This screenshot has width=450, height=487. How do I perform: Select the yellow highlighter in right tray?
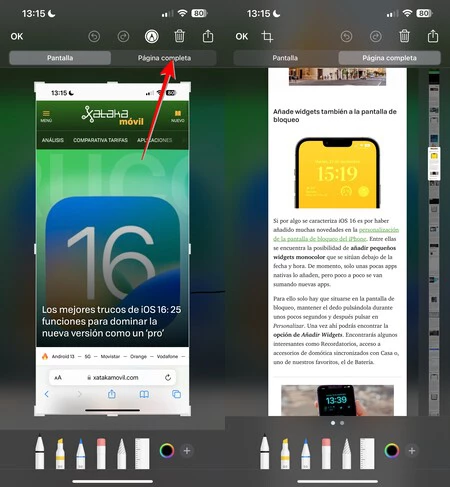pyautogui.click(x=285, y=453)
